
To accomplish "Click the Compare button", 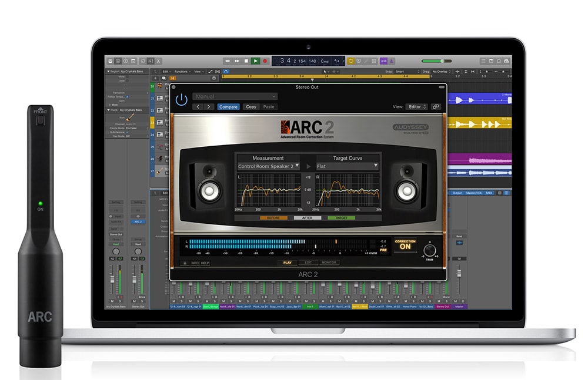I will point(228,107).
